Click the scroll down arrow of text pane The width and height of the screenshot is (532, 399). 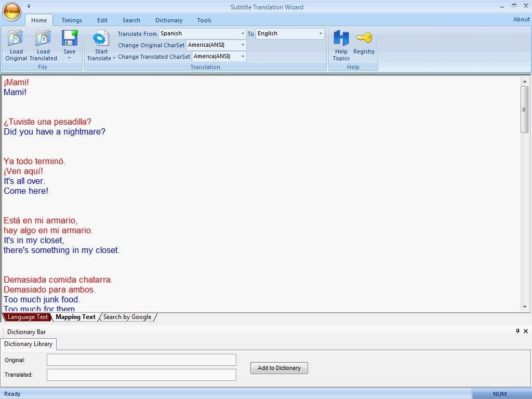pyautogui.click(x=525, y=307)
